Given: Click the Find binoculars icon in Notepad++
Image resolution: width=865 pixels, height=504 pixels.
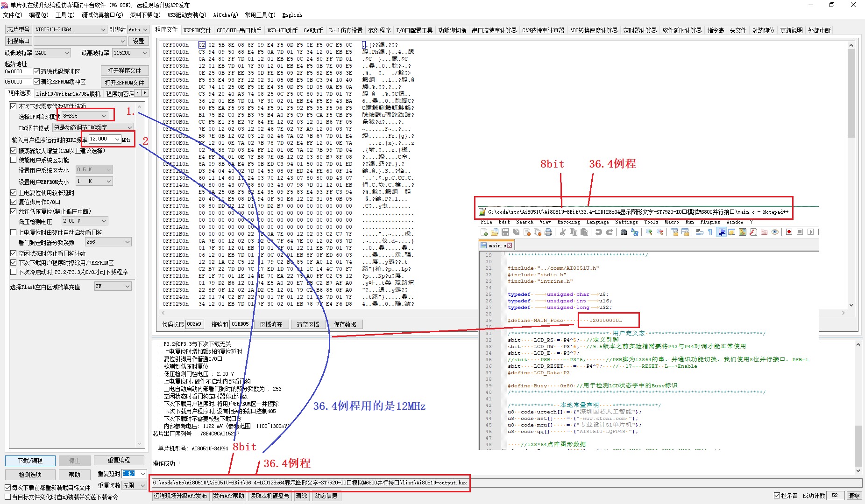Looking at the screenshot, I should click(x=624, y=232).
